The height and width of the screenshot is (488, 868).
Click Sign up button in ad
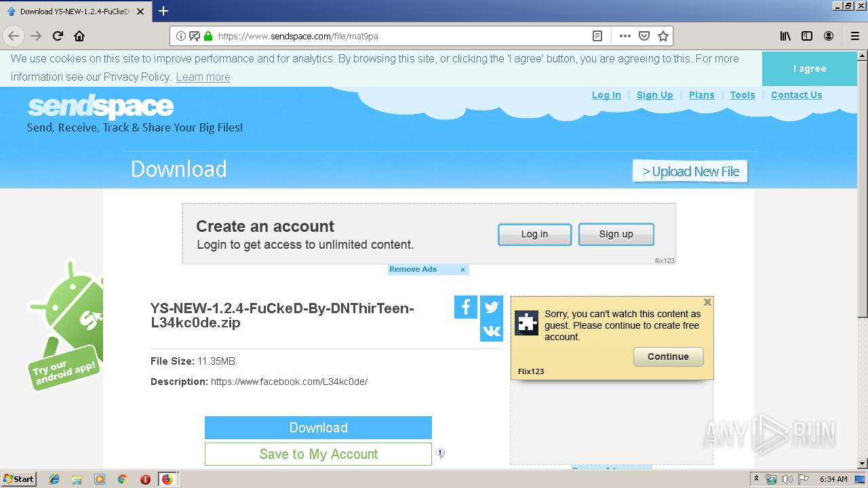[616, 235]
